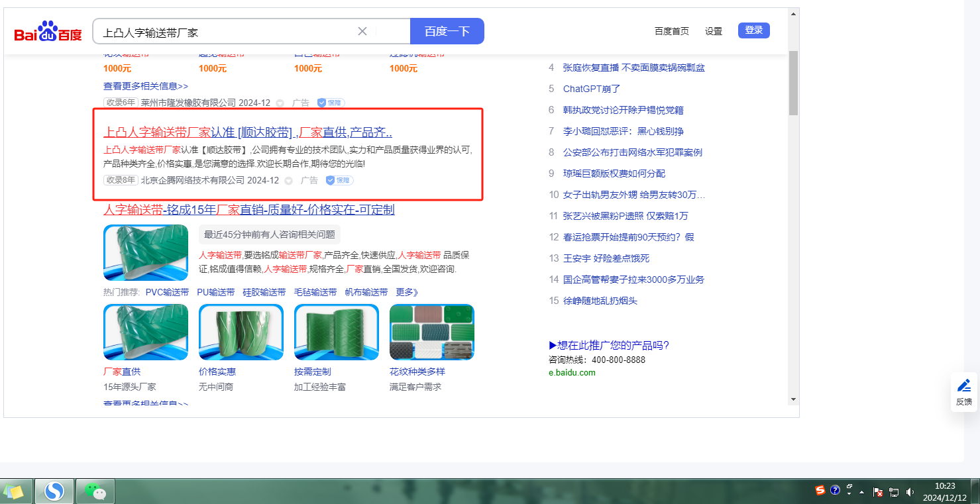This screenshot has height=504, width=980.
Task: Click the blue help question mark tray icon
Action: (835, 490)
